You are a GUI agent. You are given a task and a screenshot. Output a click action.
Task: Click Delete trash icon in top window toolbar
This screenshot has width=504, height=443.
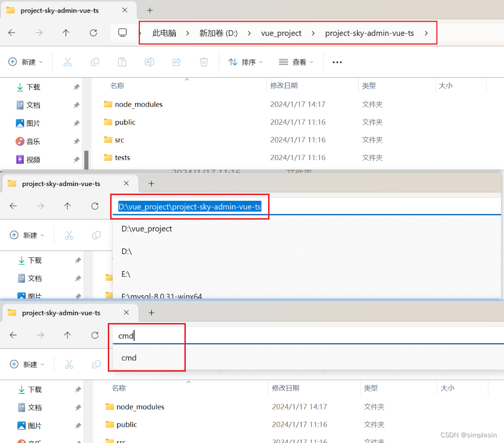tap(204, 62)
